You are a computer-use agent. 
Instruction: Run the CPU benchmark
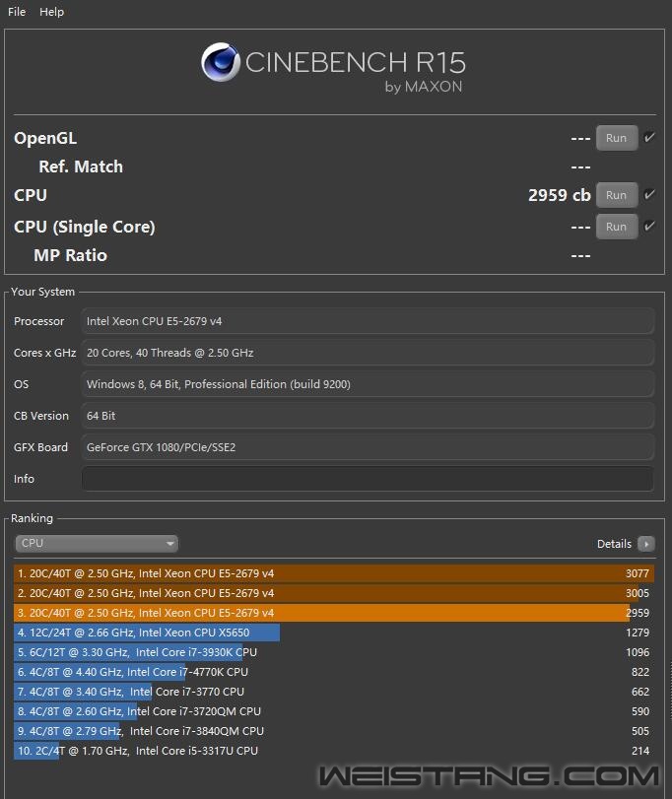point(616,195)
